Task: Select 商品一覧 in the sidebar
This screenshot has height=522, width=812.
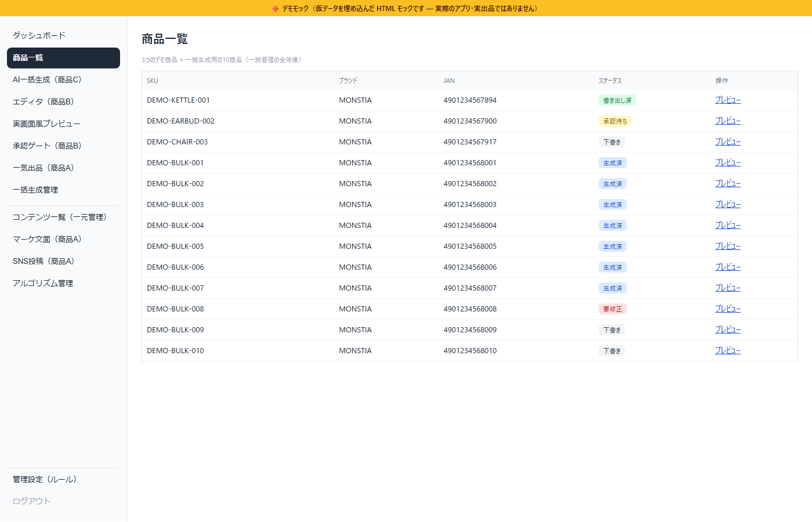Action: tap(63, 58)
